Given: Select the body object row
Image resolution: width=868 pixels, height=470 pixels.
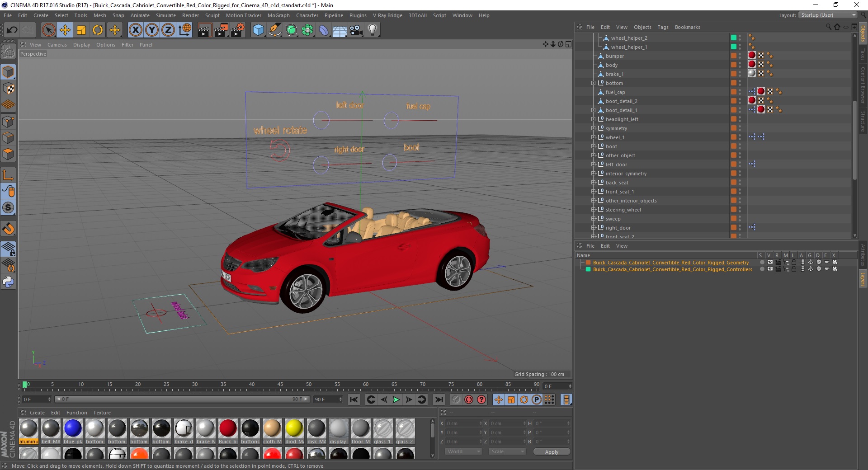Looking at the screenshot, I should pyautogui.click(x=611, y=65).
